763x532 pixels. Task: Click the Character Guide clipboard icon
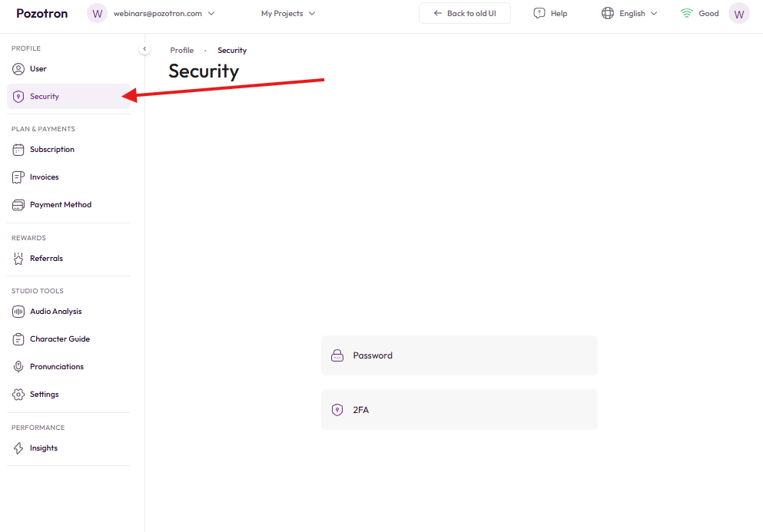(x=18, y=339)
